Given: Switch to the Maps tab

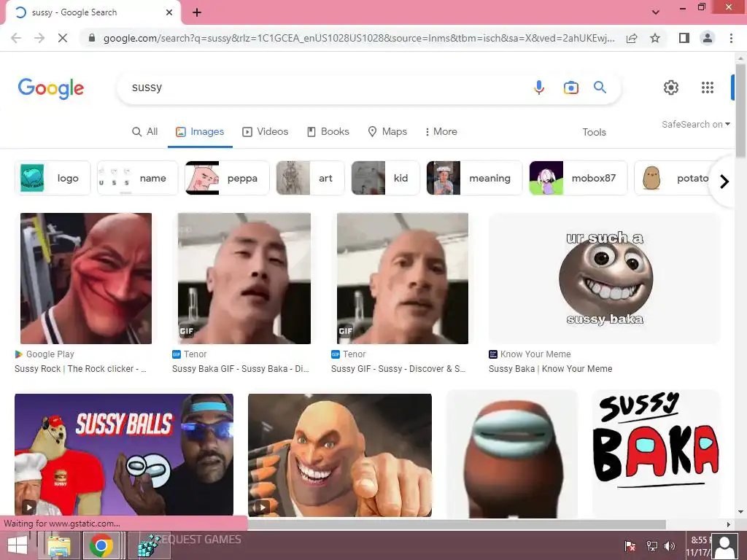Looking at the screenshot, I should pos(388,132).
